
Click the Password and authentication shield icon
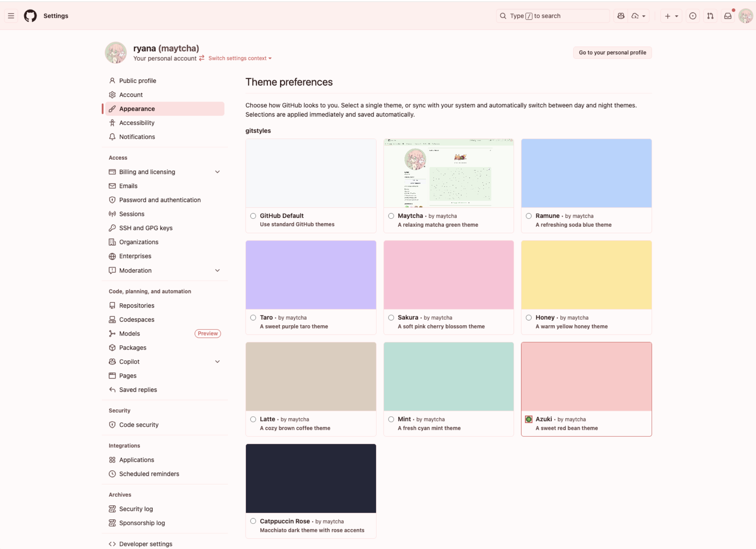pyautogui.click(x=112, y=200)
